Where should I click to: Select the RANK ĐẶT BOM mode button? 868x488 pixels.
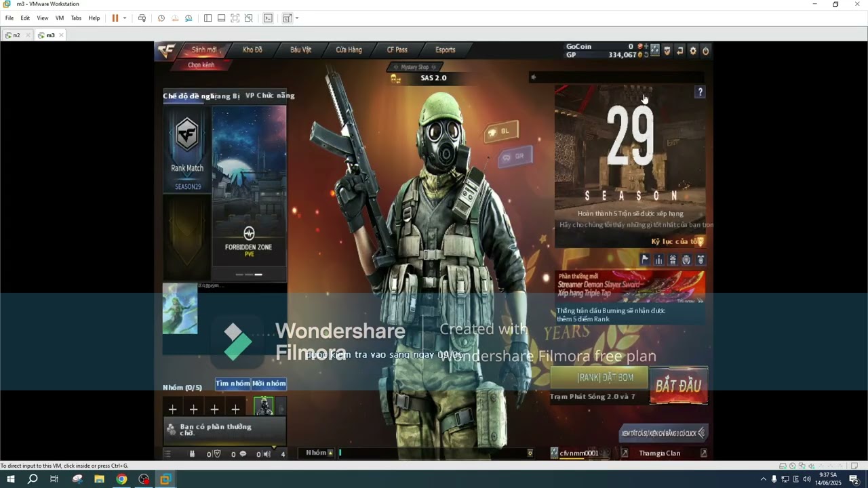[599, 378]
